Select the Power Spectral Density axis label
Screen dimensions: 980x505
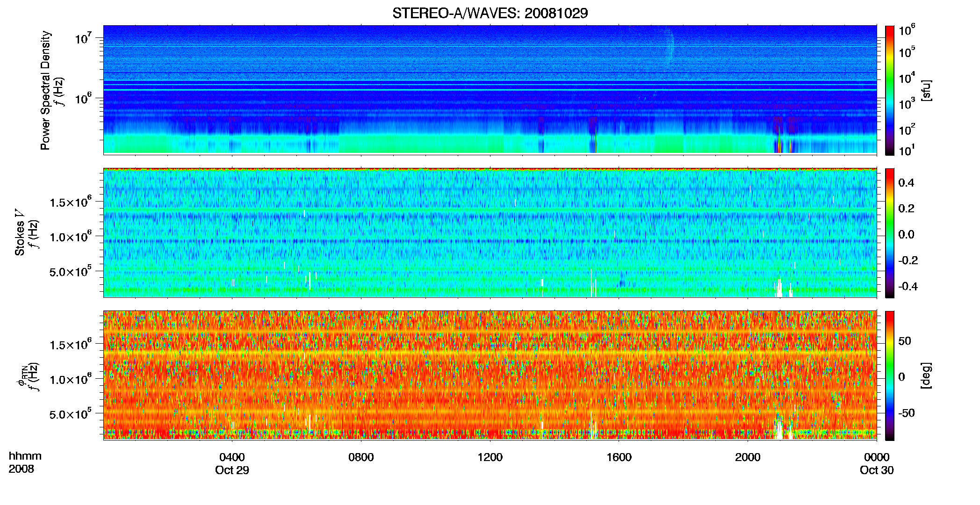[x=45, y=90]
